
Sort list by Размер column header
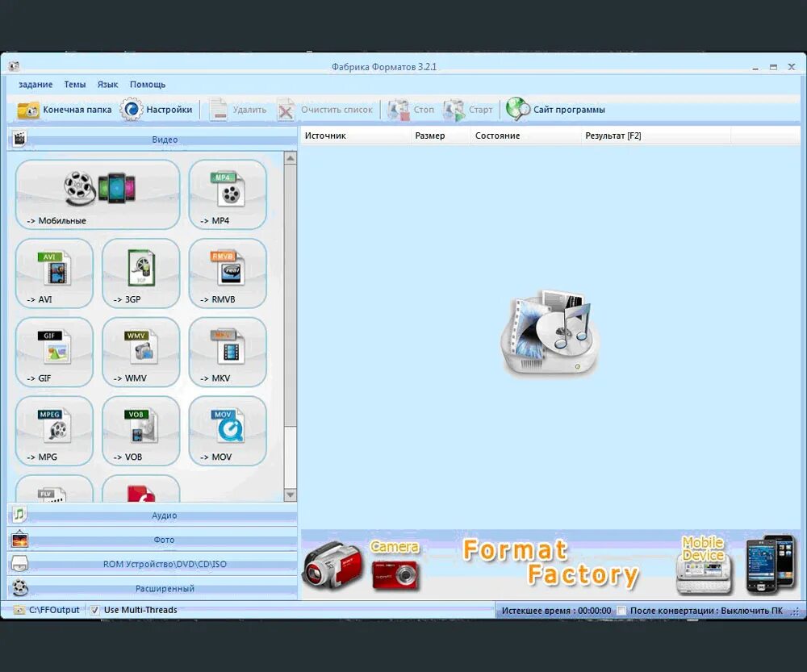441,136
